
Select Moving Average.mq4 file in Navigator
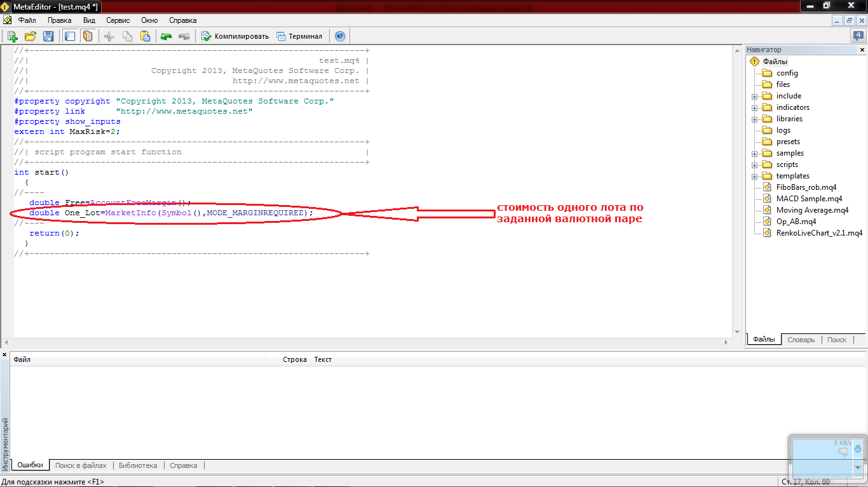pos(812,210)
